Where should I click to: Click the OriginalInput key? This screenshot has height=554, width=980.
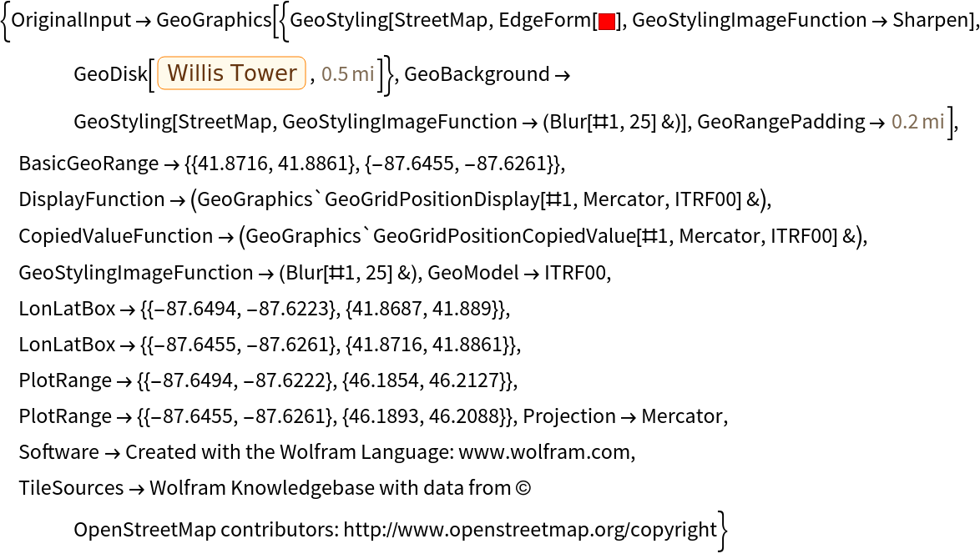coord(70,21)
